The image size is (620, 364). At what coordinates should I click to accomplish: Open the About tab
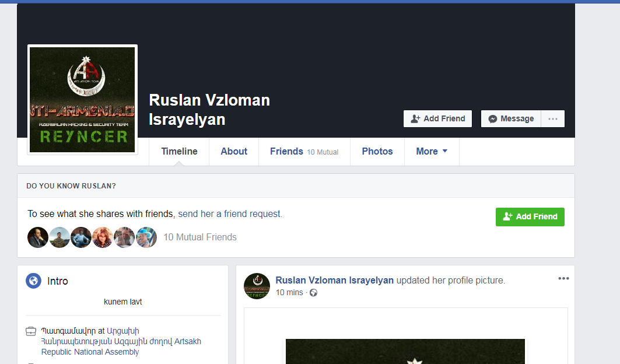234,151
